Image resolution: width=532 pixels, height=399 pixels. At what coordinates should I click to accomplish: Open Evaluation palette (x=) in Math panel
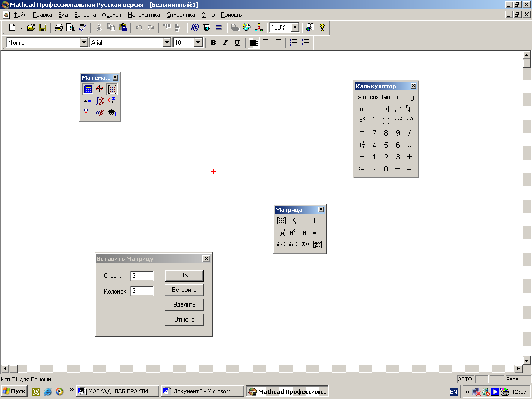click(x=88, y=101)
